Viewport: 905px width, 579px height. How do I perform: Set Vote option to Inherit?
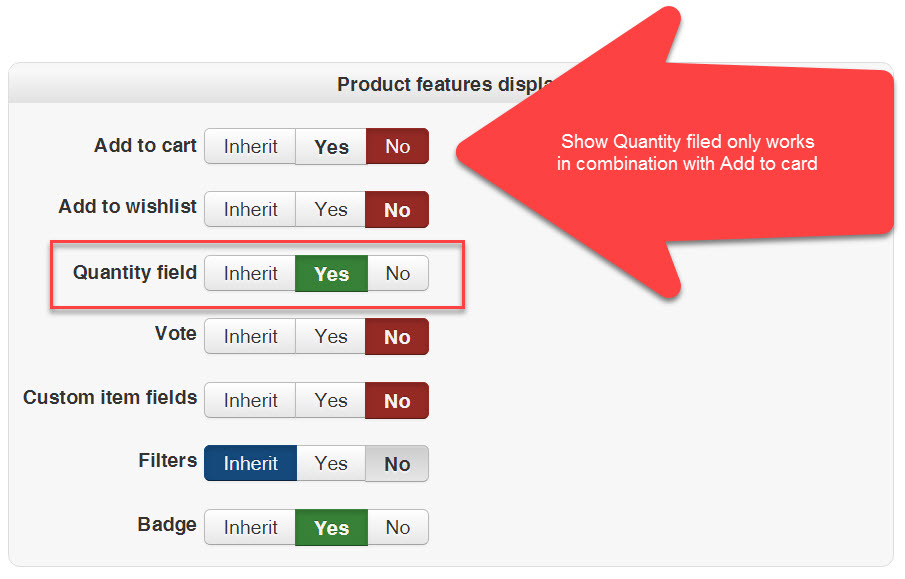[x=250, y=337]
